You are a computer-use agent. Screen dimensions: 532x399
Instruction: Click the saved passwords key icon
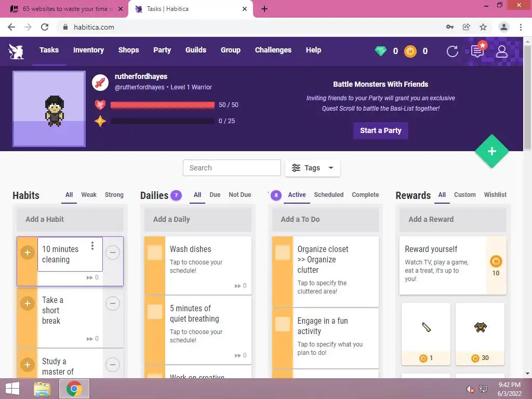click(x=450, y=27)
